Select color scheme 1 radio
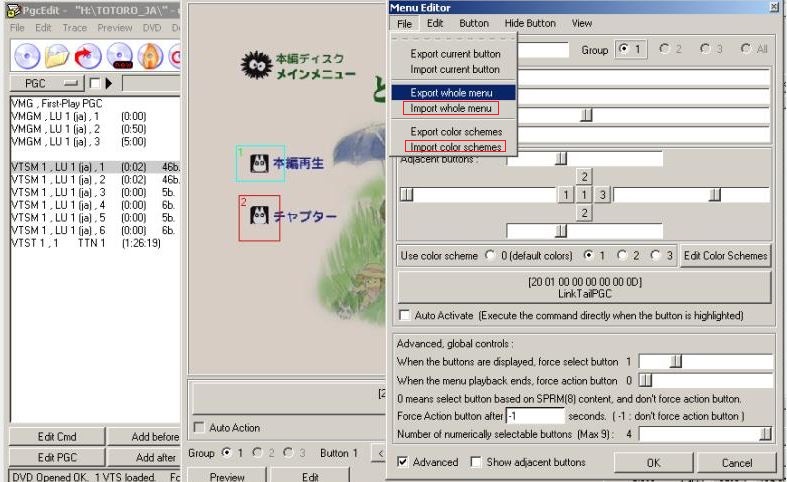 coord(588,256)
